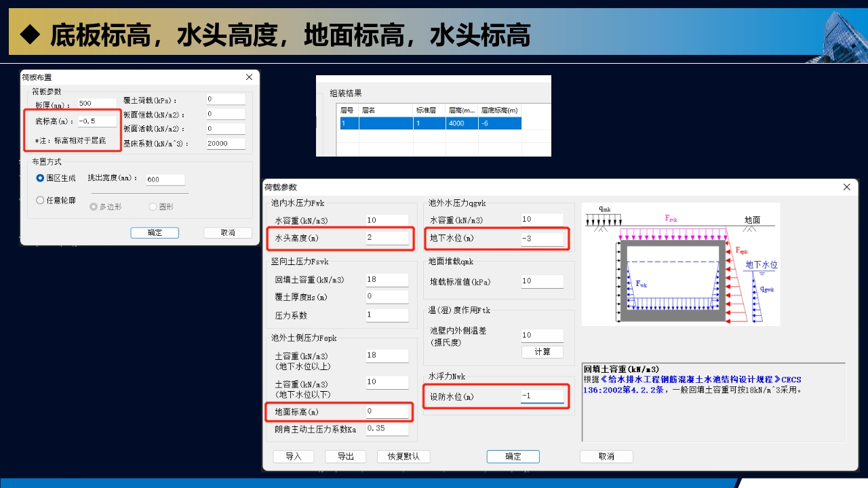
Task: Click 取消 in 筏板布置 dialog
Action: click(228, 232)
